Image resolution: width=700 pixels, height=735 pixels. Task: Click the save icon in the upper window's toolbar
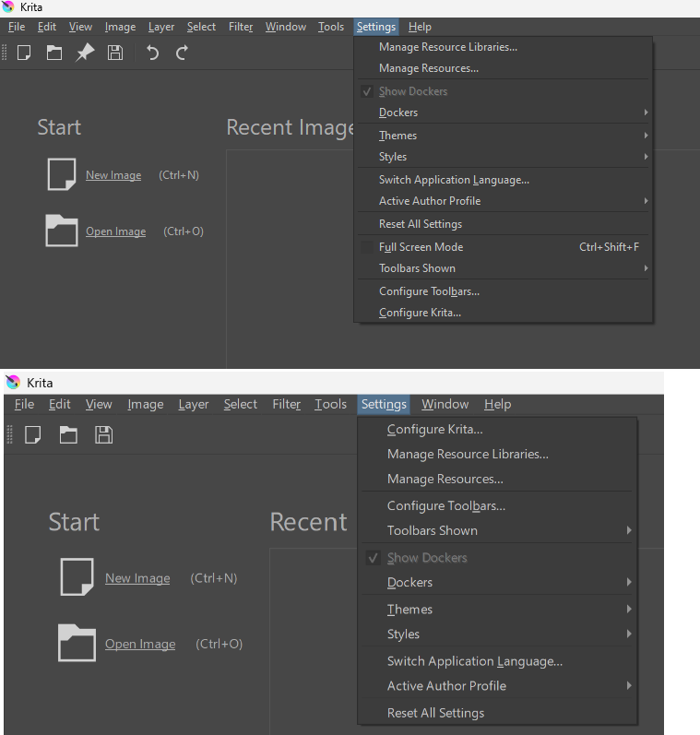click(115, 53)
